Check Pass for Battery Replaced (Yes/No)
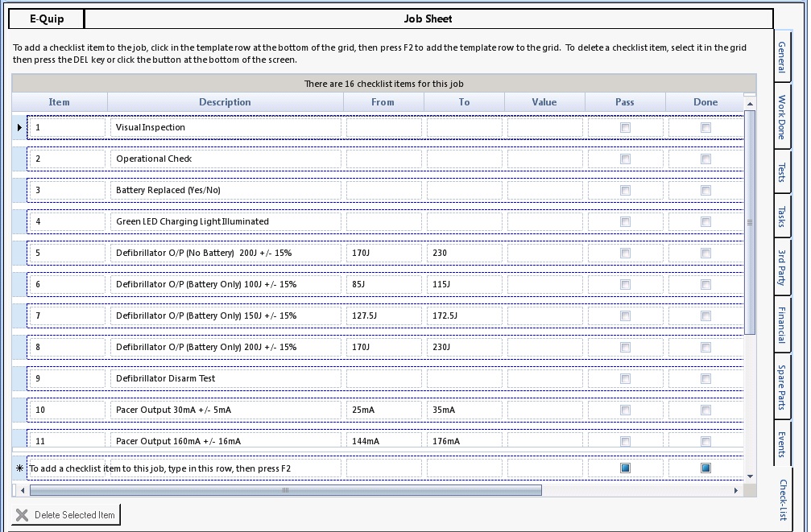The image size is (811, 532). (625, 190)
